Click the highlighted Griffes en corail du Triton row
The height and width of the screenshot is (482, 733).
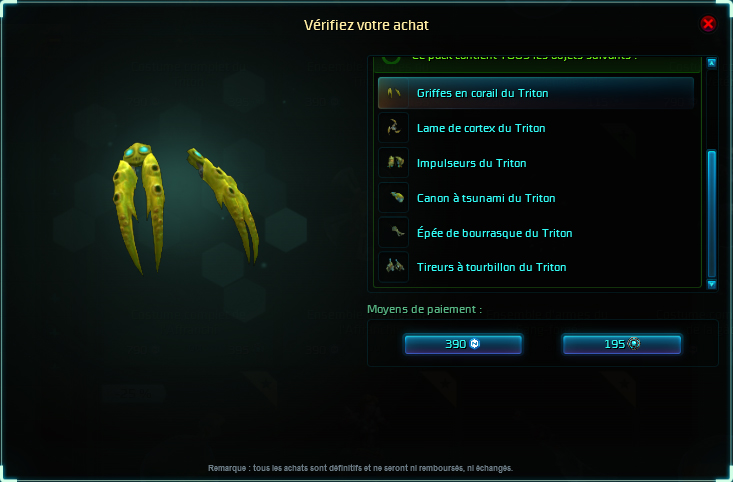536,93
